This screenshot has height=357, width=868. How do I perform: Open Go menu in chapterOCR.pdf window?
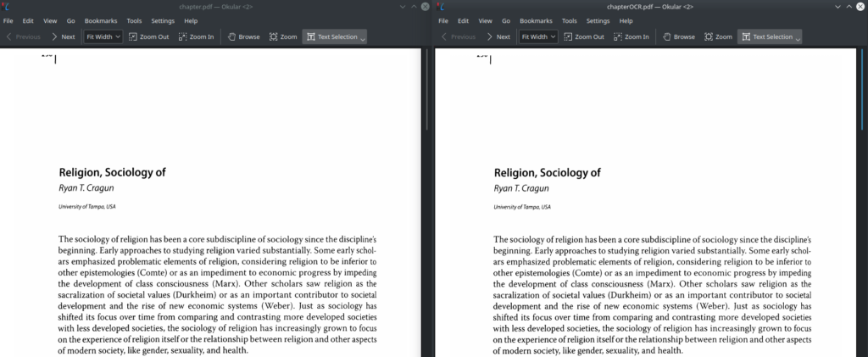tap(506, 21)
